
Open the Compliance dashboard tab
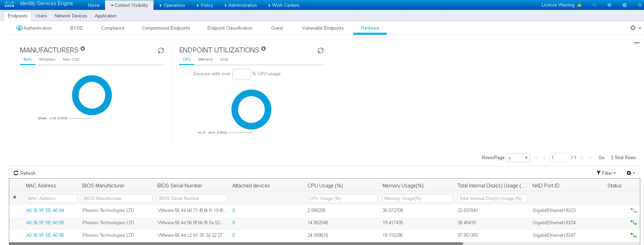click(113, 28)
